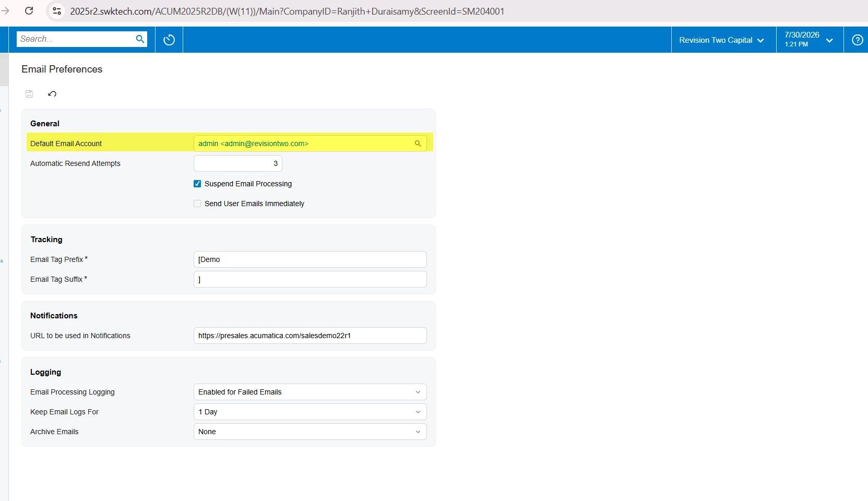Open the Revision Two Capital company dropdown
The image size is (868, 501).
(722, 40)
